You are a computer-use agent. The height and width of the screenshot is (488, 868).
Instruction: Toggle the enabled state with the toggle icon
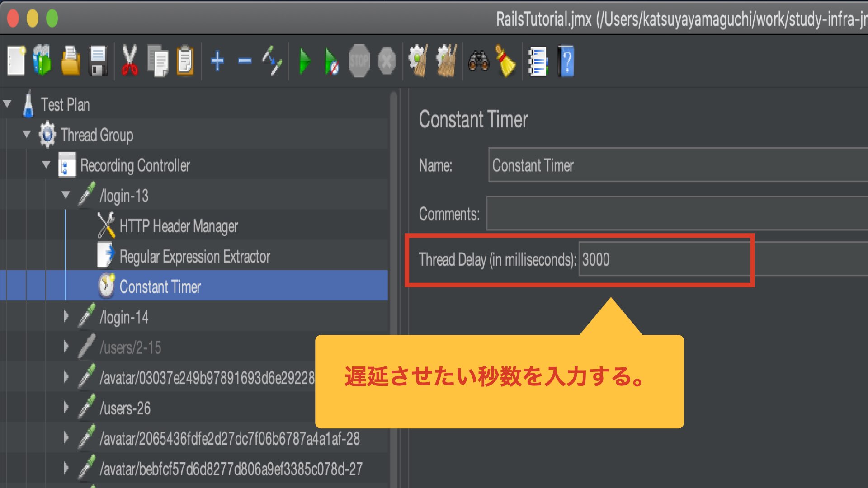[272, 61]
